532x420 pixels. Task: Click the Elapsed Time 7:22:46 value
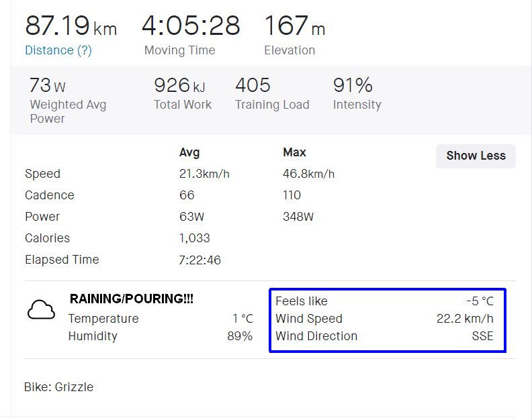tap(199, 260)
